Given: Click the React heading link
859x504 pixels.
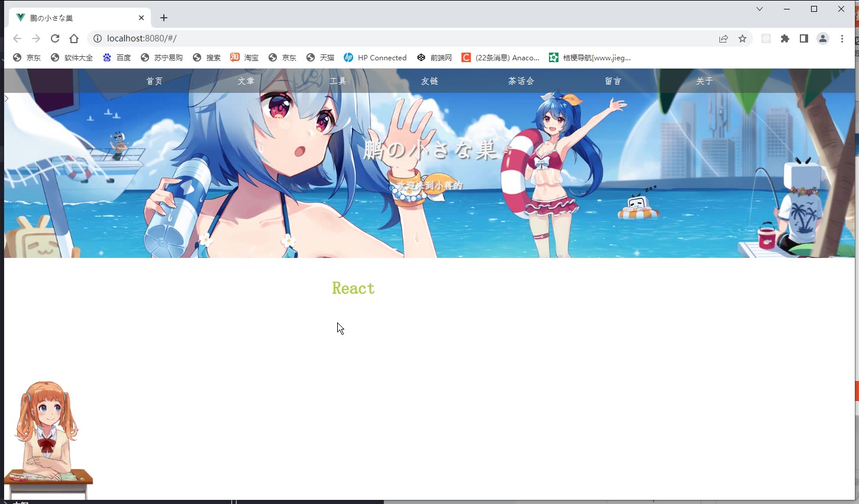Looking at the screenshot, I should pos(353,288).
